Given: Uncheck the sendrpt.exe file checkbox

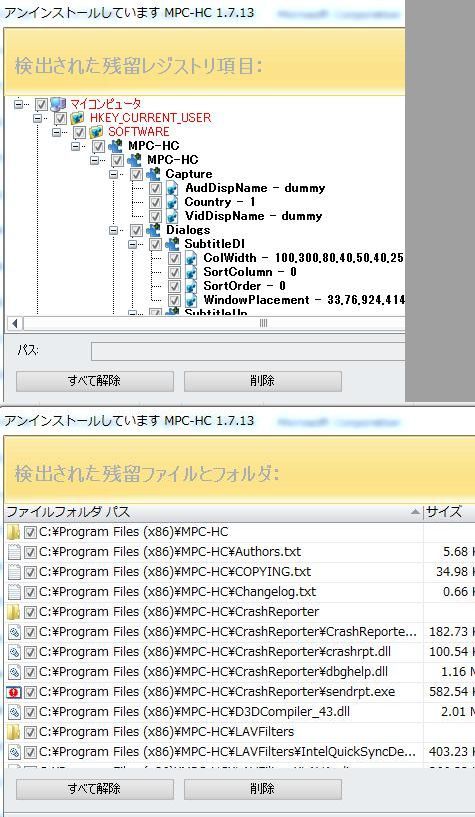Looking at the screenshot, I should tap(31, 692).
